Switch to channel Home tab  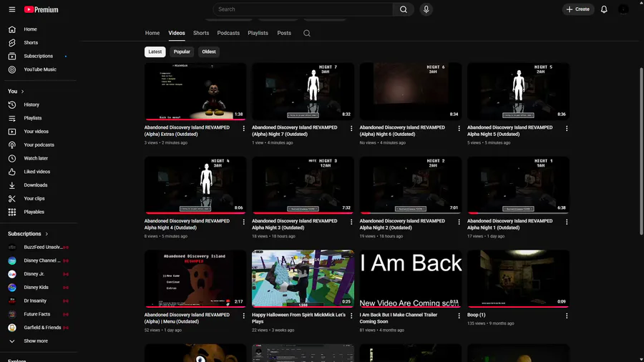[152, 33]
